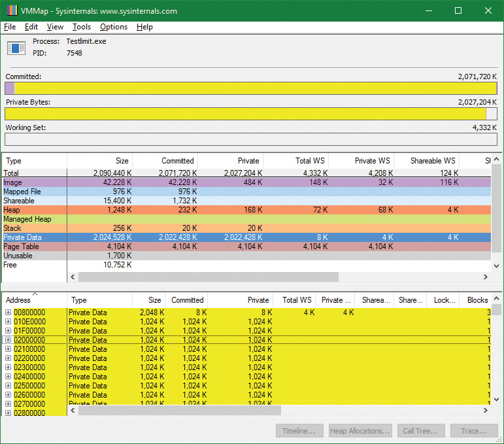This screenshot has height=444, width=504.
Task: Expand the 010E0000 memory region
Action: click(8, 322)
